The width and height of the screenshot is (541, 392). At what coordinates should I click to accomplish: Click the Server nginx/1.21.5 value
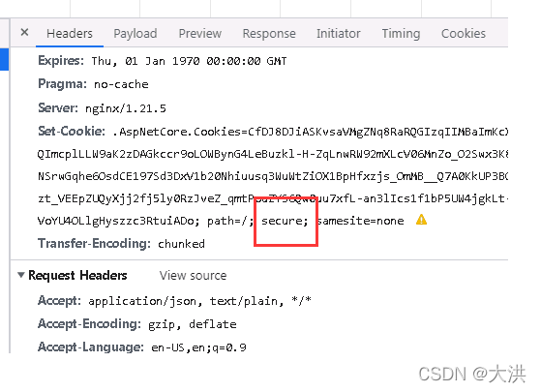point(126,108)
